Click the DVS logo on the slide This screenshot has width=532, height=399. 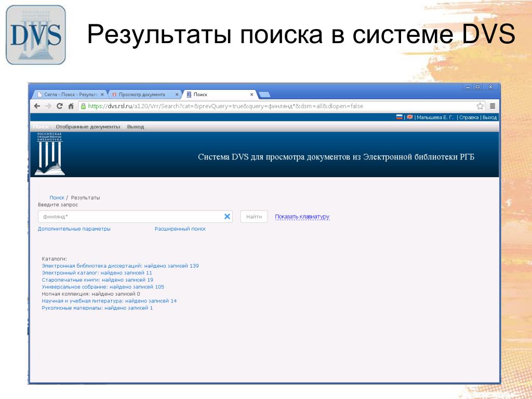click(36, 35)
